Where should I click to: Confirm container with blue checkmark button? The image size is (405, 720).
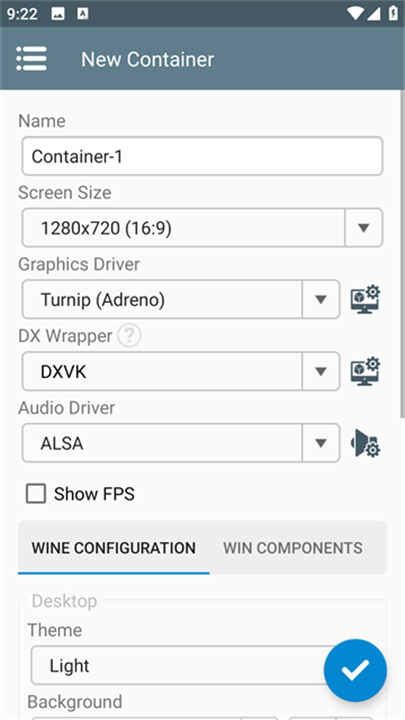355,670
